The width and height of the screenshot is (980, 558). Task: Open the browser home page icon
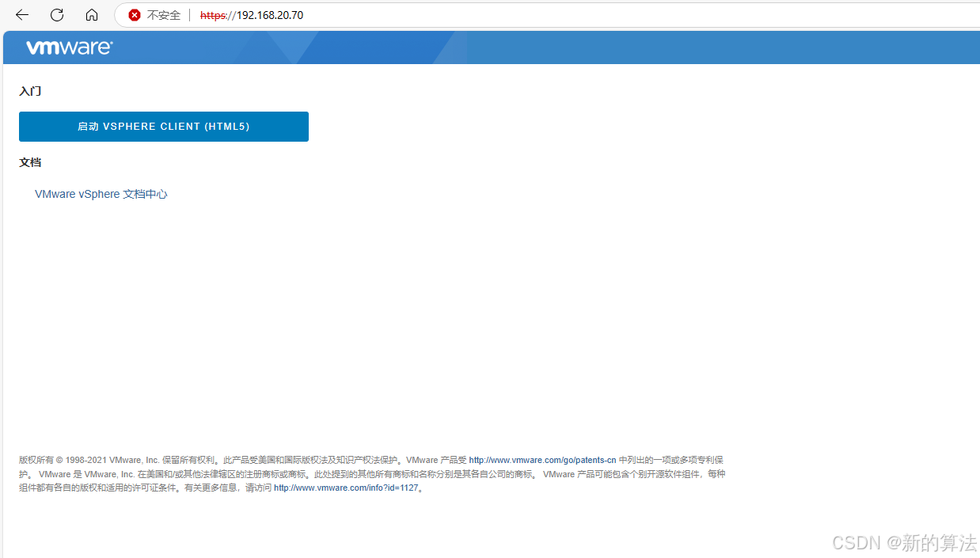tap(92, 15)
